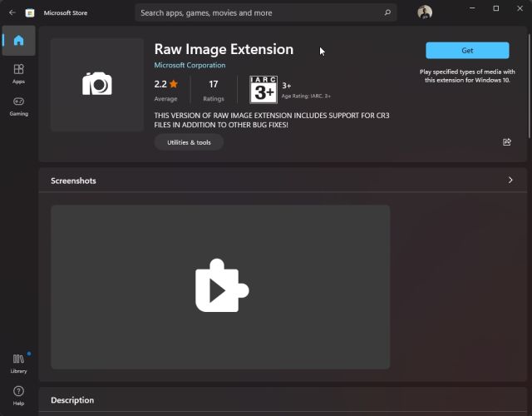Open the Apps section
Screen dimensions: 532x416
[18, 74]
